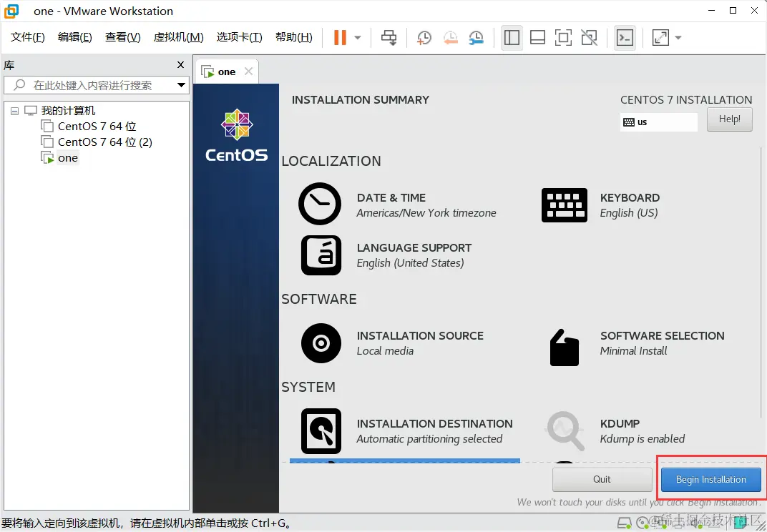
Task: Toggle the thumbnail bar view
Action: pos(537,38)
